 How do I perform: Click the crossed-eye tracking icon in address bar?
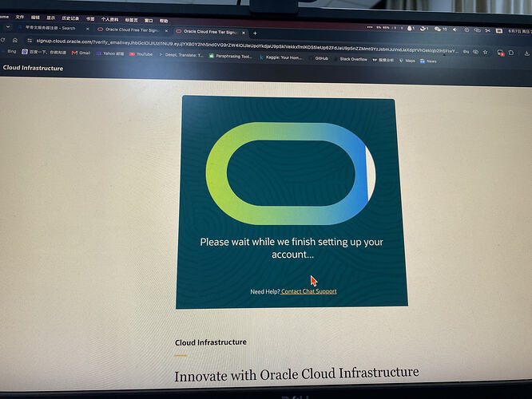(475, 52)
